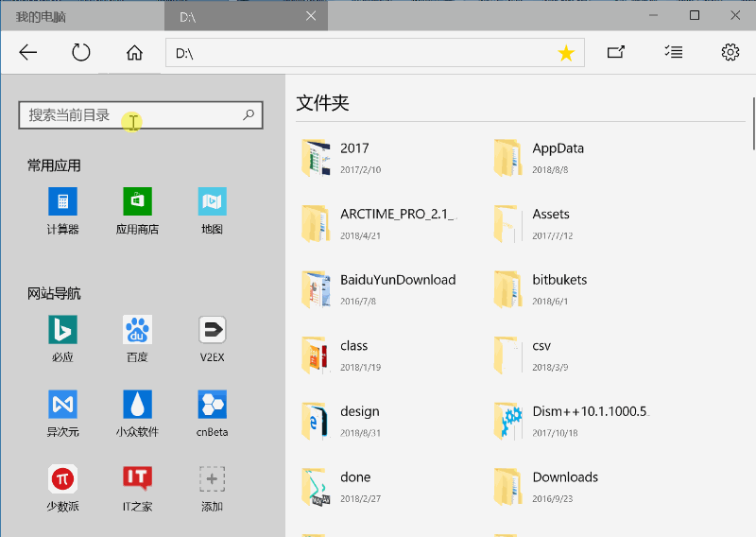This screenshot has height=537, width=756.
Task: Click the 常用应用 heading
Action: point(54,166)
